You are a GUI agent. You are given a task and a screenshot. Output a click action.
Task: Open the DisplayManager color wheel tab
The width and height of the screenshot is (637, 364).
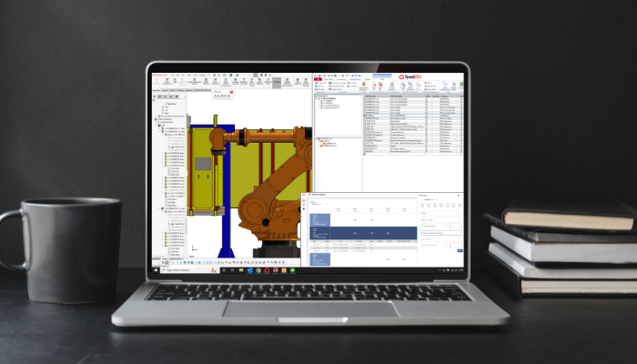177,96
